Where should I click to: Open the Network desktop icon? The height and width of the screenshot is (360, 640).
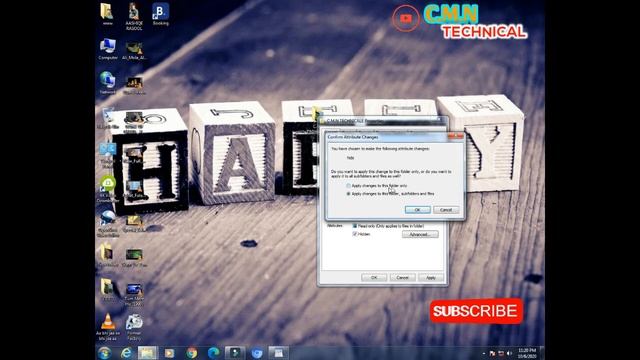click(108, 83)
